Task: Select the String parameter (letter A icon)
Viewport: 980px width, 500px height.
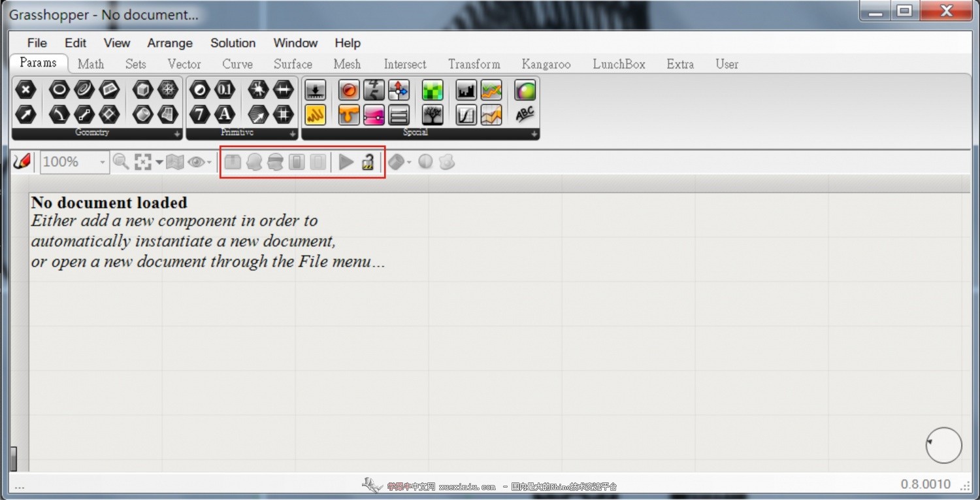Action: [225, 114]
